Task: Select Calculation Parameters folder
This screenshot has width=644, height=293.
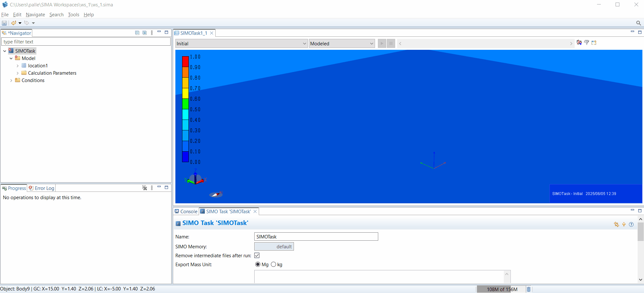Action: (52, 73)
